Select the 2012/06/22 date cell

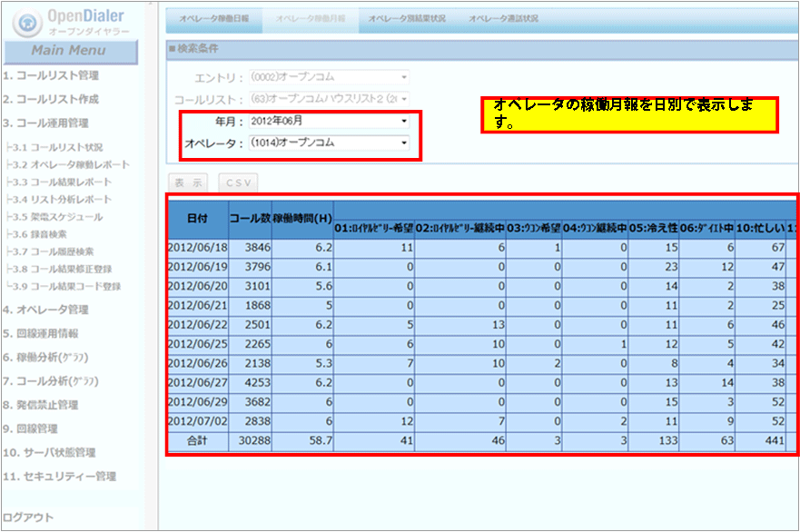pos(198,325)
